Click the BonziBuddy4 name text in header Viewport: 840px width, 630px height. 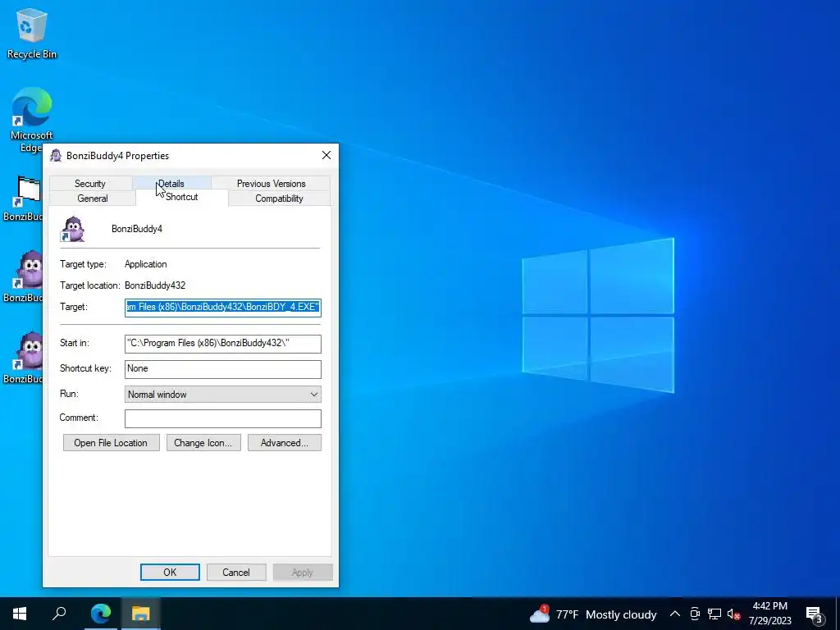[137, 230]
